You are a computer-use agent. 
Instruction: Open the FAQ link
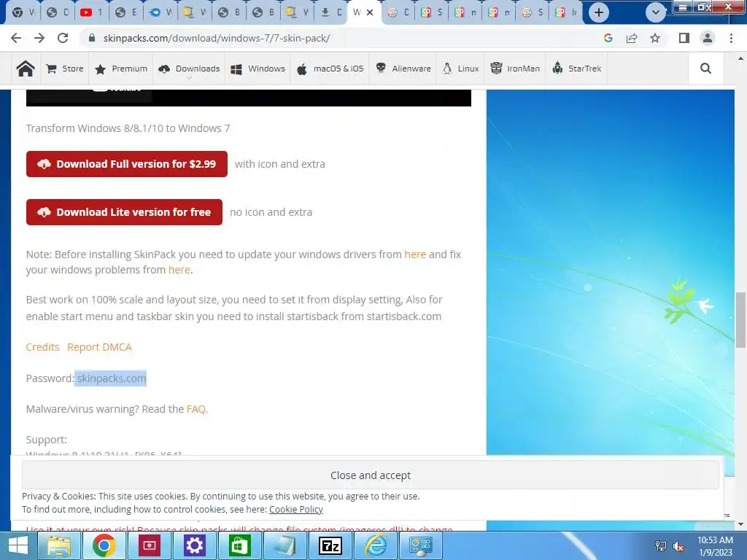tap(196, 409)
